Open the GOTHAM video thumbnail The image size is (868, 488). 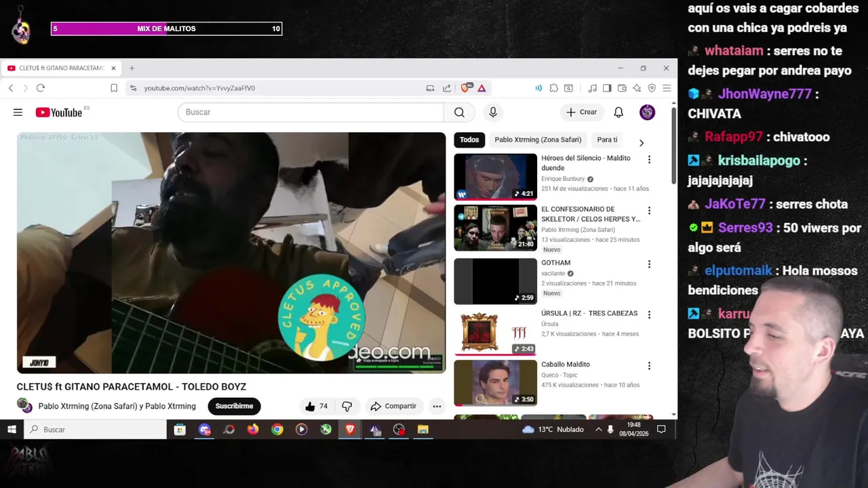[495, 281]
